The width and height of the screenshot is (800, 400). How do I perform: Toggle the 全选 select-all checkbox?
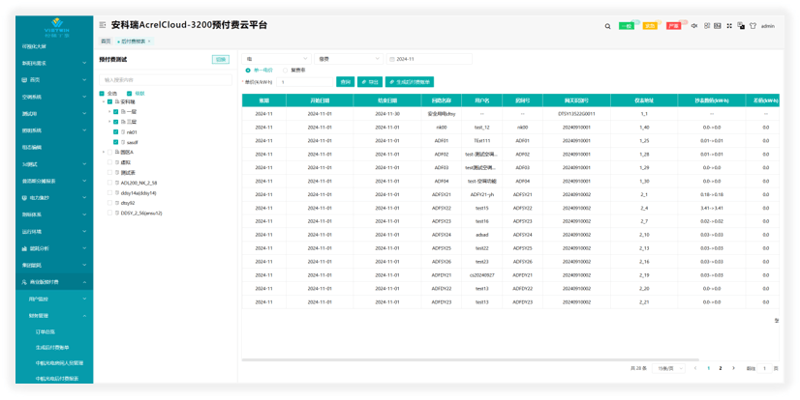click(x=102, y=93)
